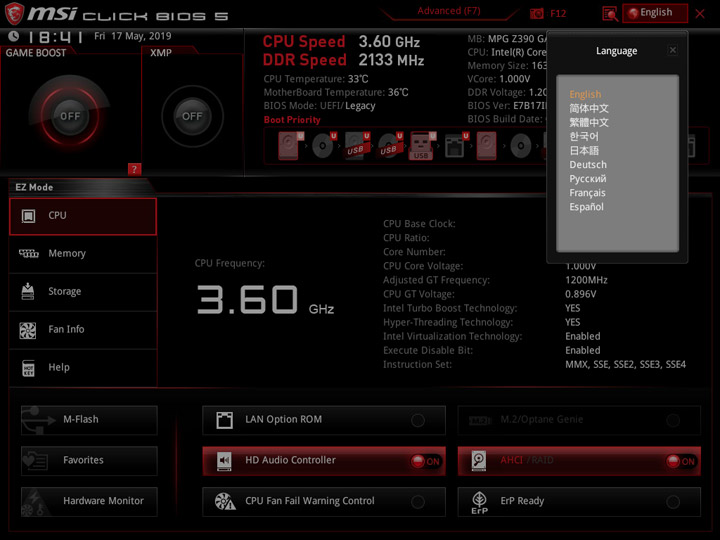Click the CPU Fan Fail Warning fan icon
Viewport: 720px width, 540px height.
coord(225,501)
